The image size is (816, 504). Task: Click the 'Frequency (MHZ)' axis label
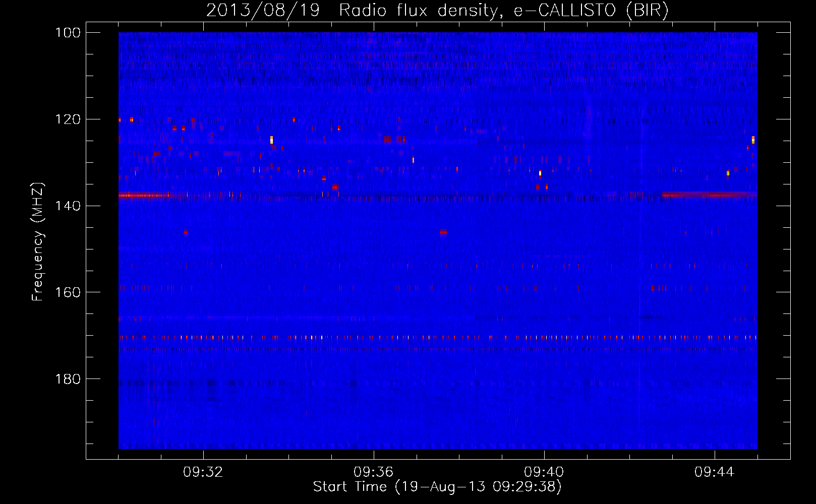coord(38,242)
